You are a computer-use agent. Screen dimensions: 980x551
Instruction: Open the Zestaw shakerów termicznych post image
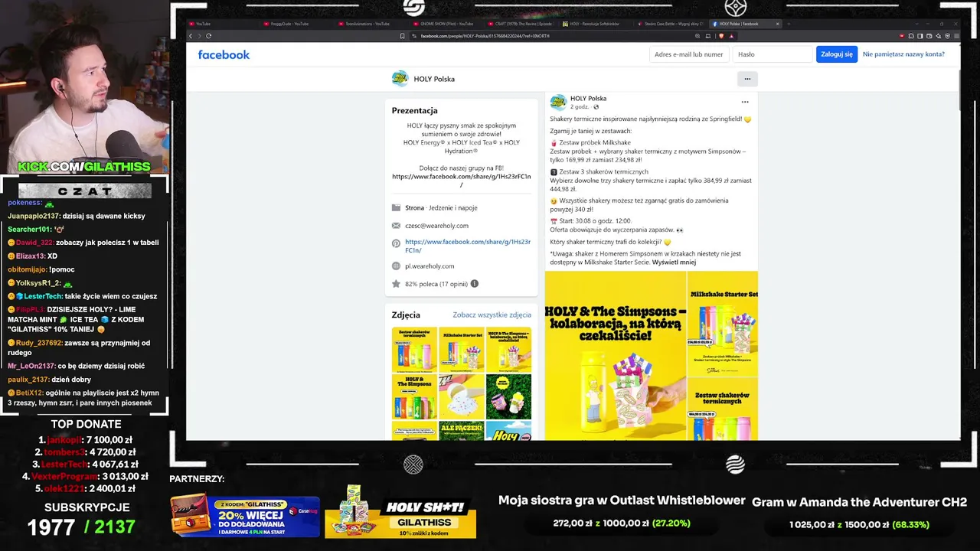click(x=723, y=409)
